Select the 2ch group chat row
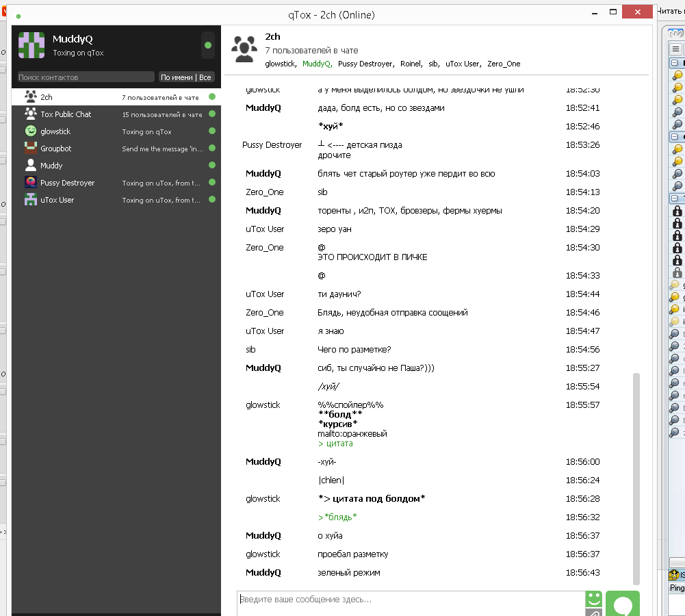 (x=116, y=97)
